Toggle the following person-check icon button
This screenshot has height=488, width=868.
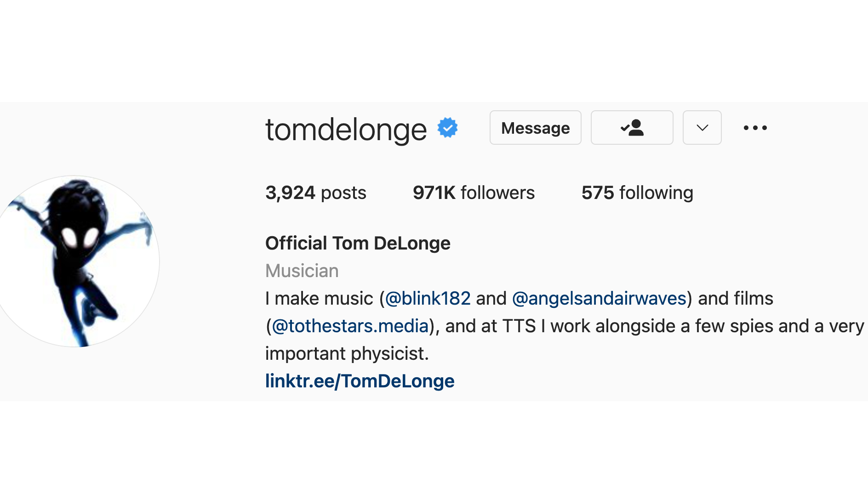pos(632,128)
